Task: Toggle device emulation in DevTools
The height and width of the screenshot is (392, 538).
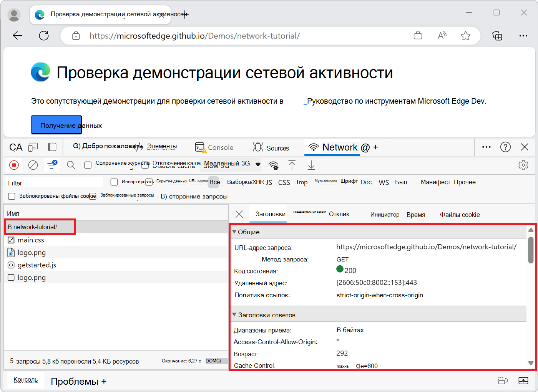Action: coord(33,147)
